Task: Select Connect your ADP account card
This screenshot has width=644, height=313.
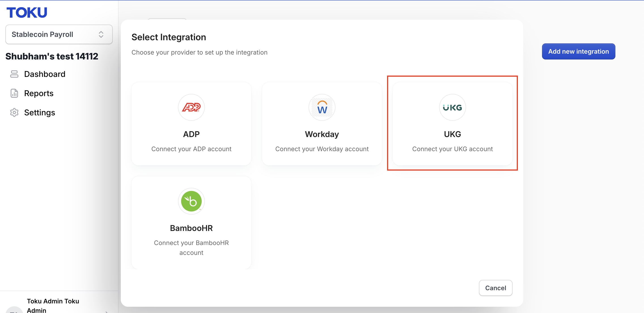Action: coord(191,123)
